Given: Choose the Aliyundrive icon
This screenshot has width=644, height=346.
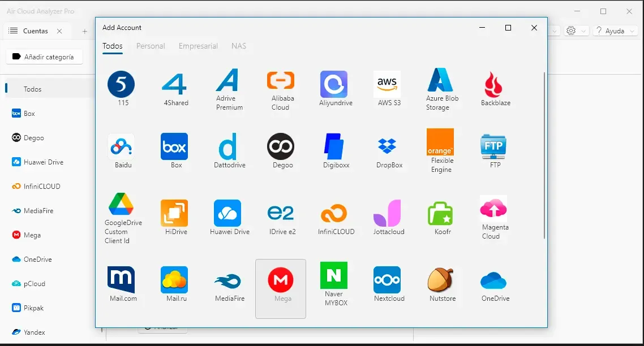Looking at the screenshot, I should click(x=334, y=84).
